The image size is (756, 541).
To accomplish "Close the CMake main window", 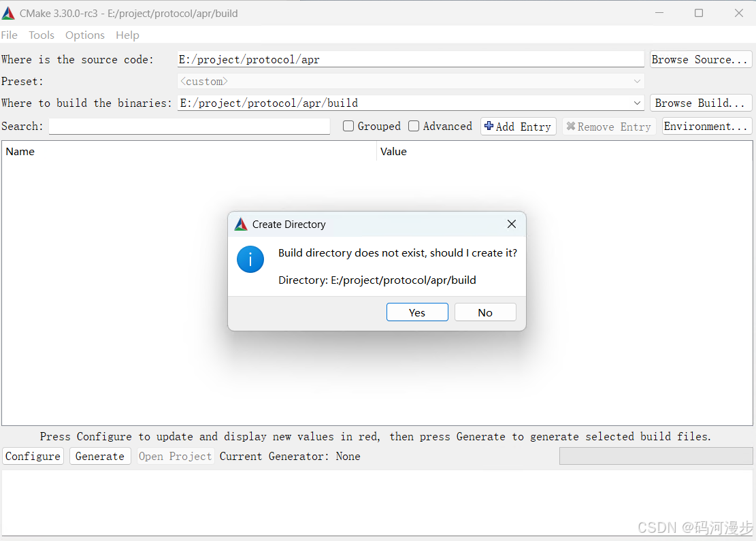I will coord(738,13).
